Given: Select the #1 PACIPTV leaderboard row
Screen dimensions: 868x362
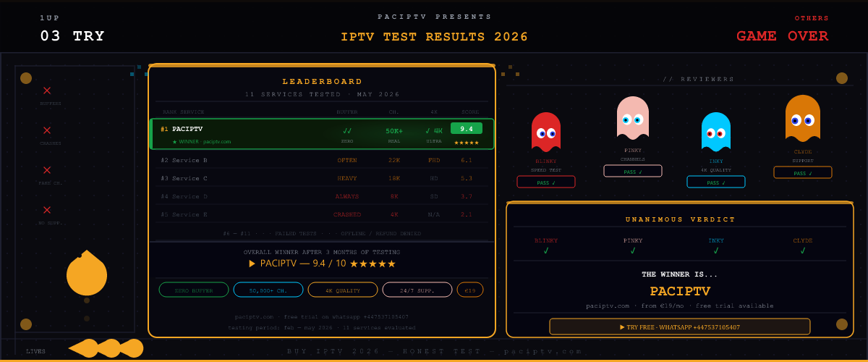Looking at the screenshot, I should click(322, 134).
